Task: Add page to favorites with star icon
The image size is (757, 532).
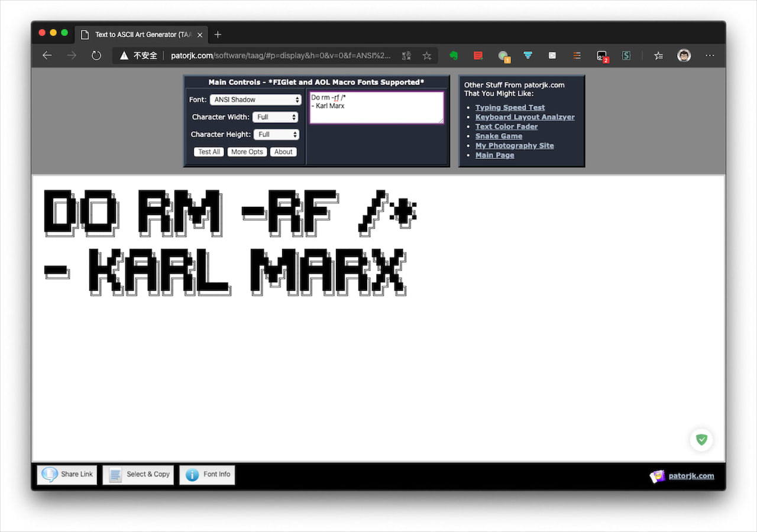Action: coord(426,56)
